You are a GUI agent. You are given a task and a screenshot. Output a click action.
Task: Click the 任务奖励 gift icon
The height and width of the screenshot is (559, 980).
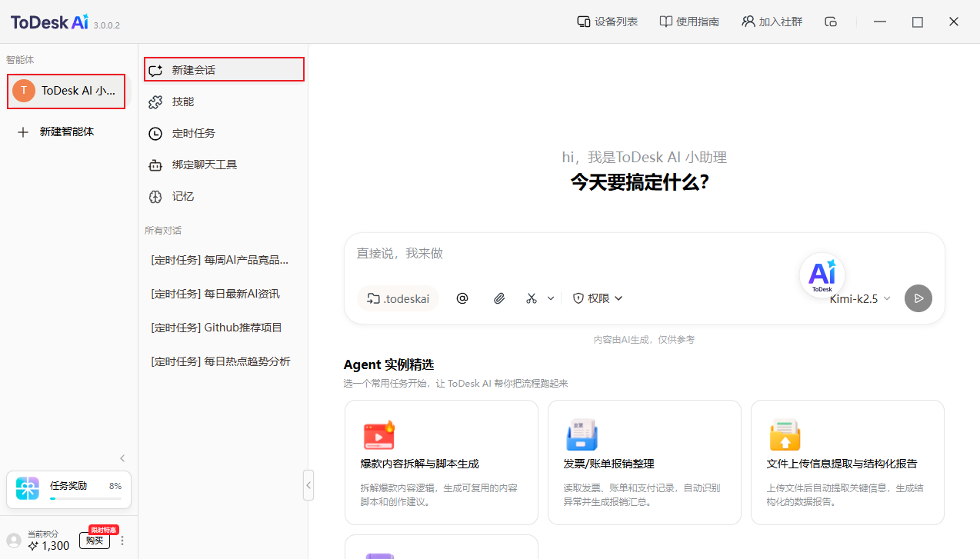pyautogui.click(x=28, y=488)
